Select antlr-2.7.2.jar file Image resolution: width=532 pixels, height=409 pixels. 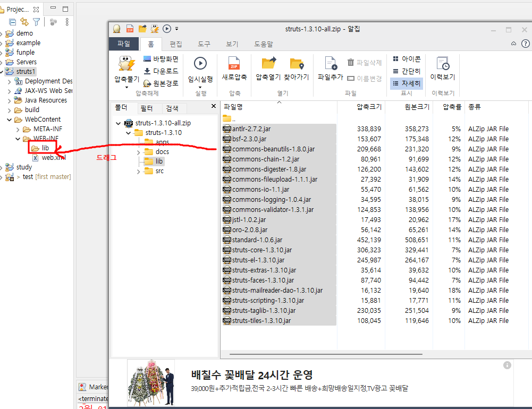point(279,129)
